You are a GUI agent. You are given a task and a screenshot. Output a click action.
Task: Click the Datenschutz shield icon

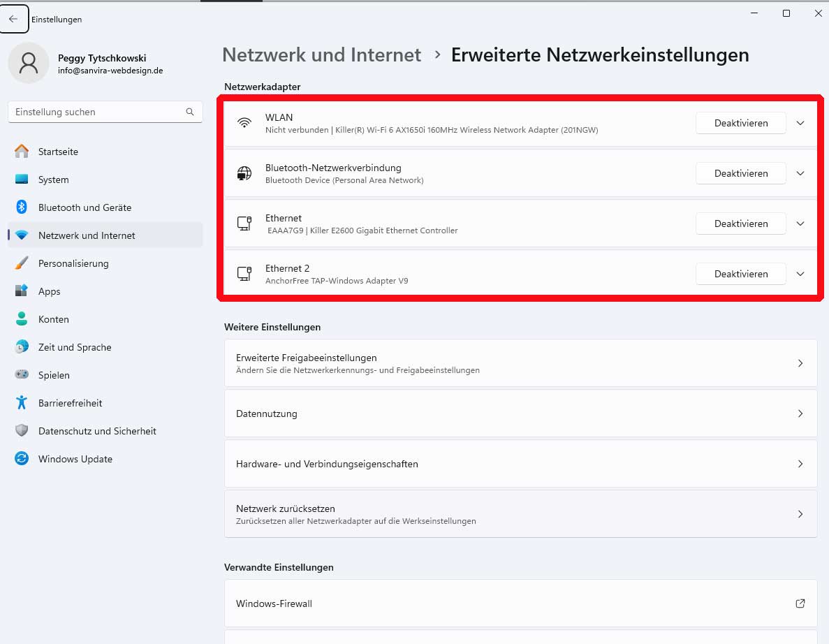(22, 430)
